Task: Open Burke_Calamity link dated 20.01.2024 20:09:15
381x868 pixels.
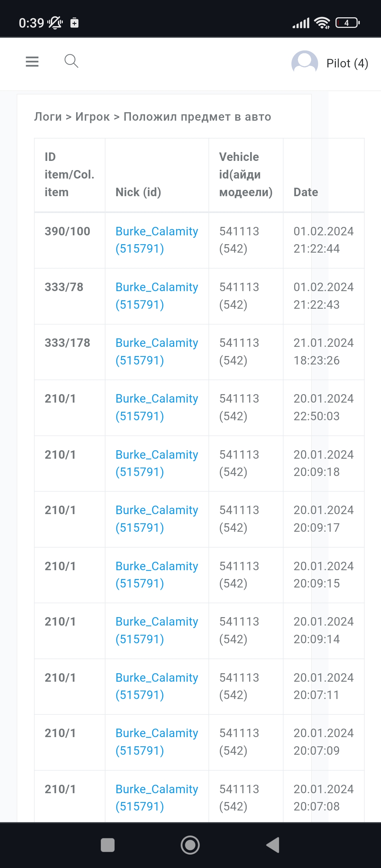Action: (x=157, y=574)
